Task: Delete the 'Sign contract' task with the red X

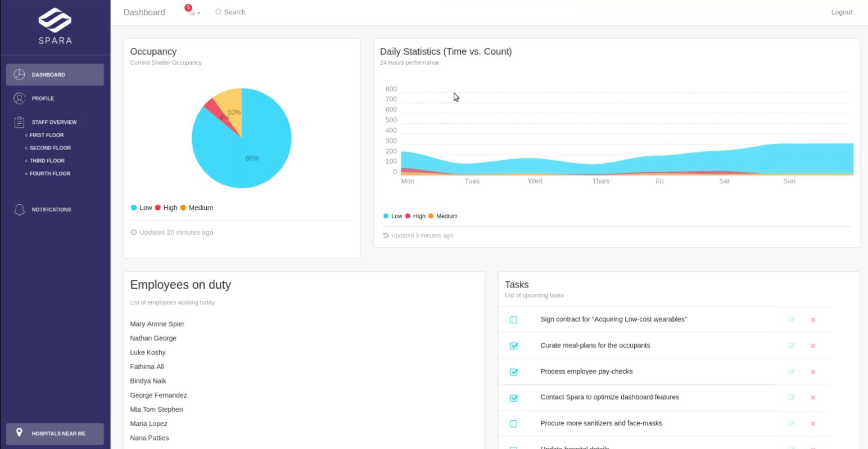Action: (813, 320)
